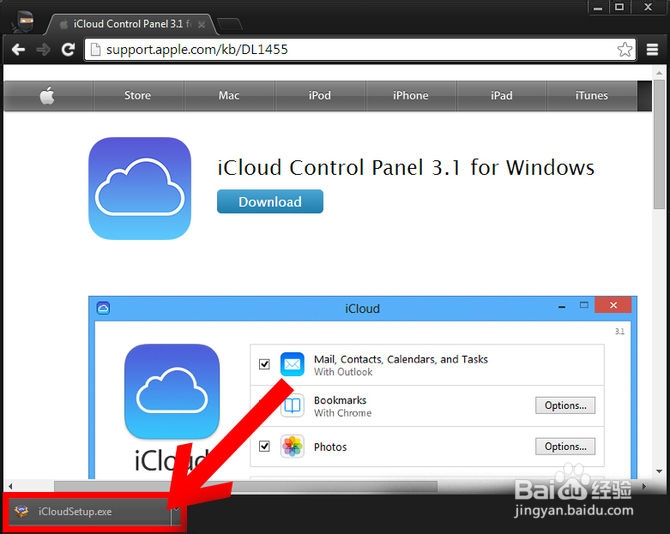Open the Store menu item

(138, 95)
